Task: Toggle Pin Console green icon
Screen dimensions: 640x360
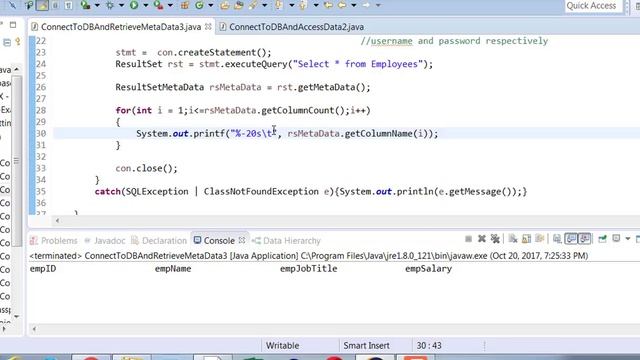Action: click(x=602, y=239)
